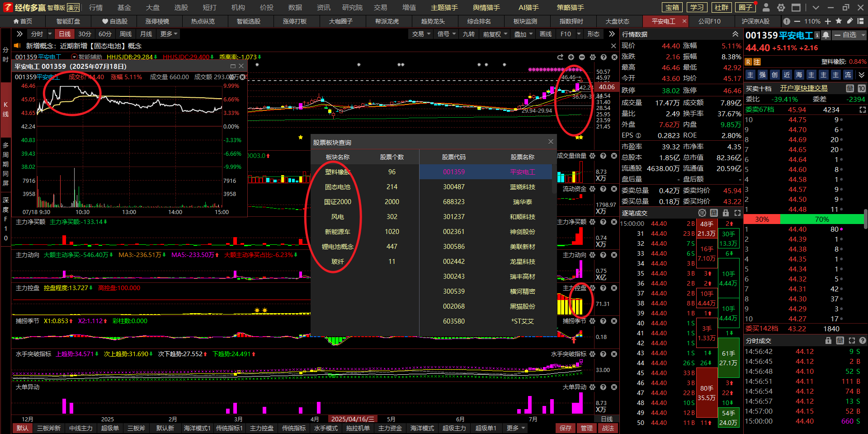This screenshot has height=434, width=868.
Task: Toggle the 流 label badge
Action: pos(848,75)
